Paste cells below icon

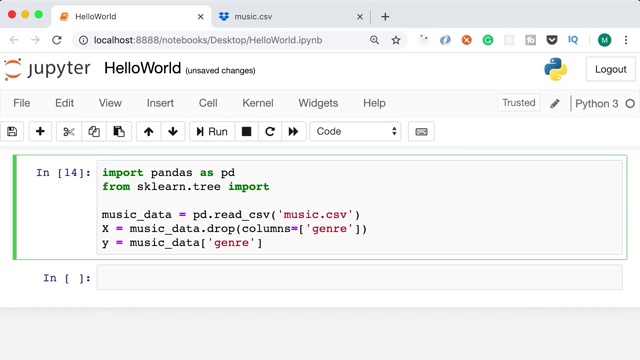pyautogui.click(x=119, y=131)
